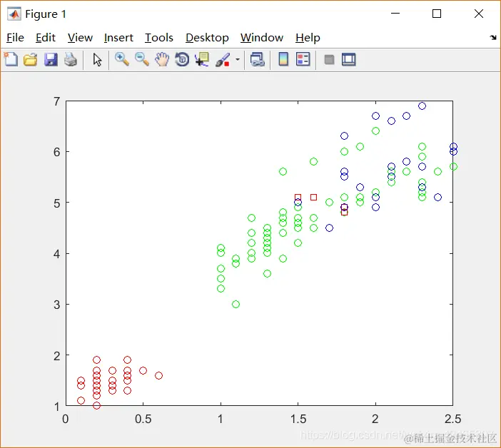Click the Link Plot icon
The height and width of the screenshot is (448, 501).
click(257, 60)
